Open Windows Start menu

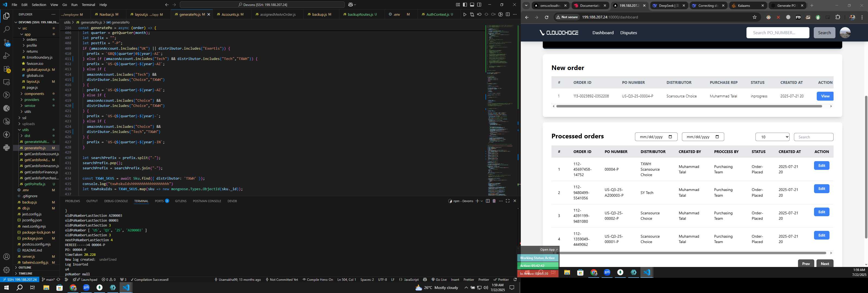(x=6, y=288)
